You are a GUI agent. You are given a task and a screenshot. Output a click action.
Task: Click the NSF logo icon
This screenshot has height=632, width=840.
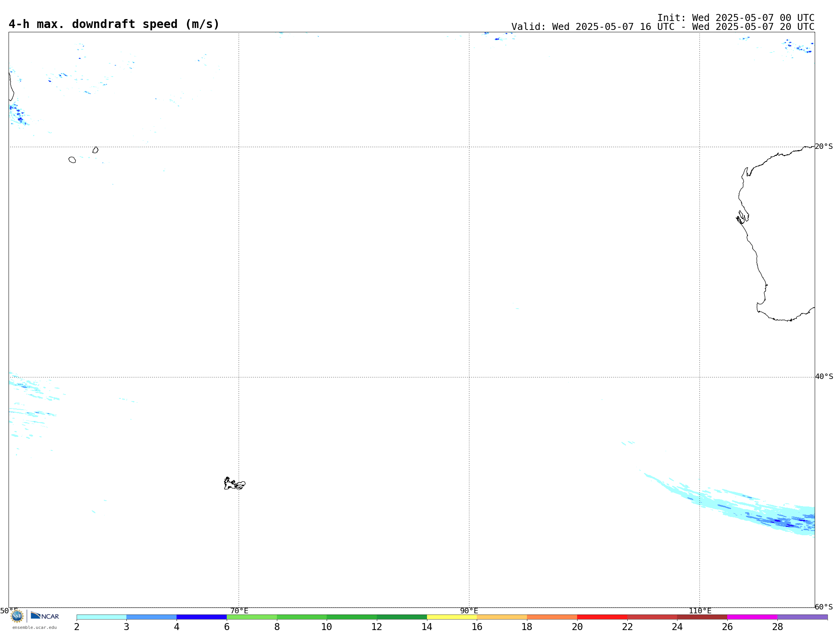click(17, 616)
